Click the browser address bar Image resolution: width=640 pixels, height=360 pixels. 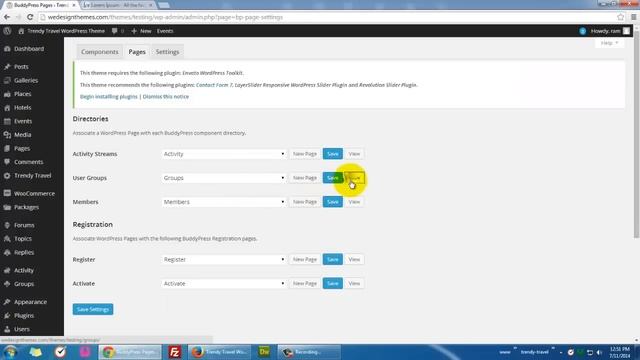(x=327, y=17)
